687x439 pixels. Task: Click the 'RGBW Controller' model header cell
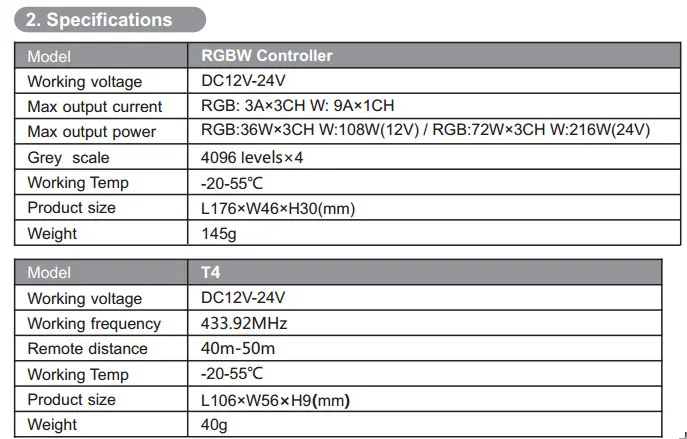267,56
